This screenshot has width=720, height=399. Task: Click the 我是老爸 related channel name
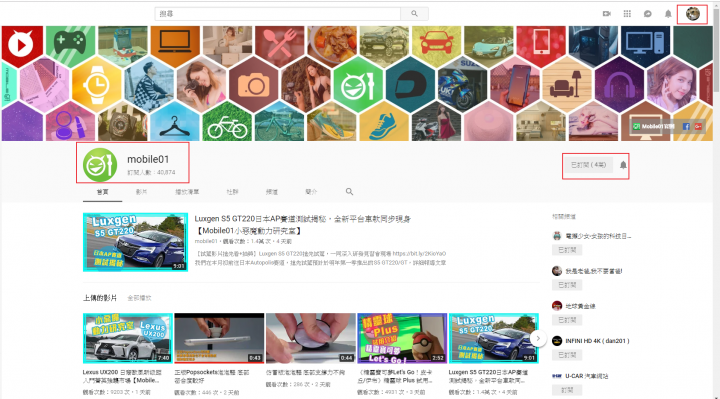pyautogui.click(x=594, y=271)
